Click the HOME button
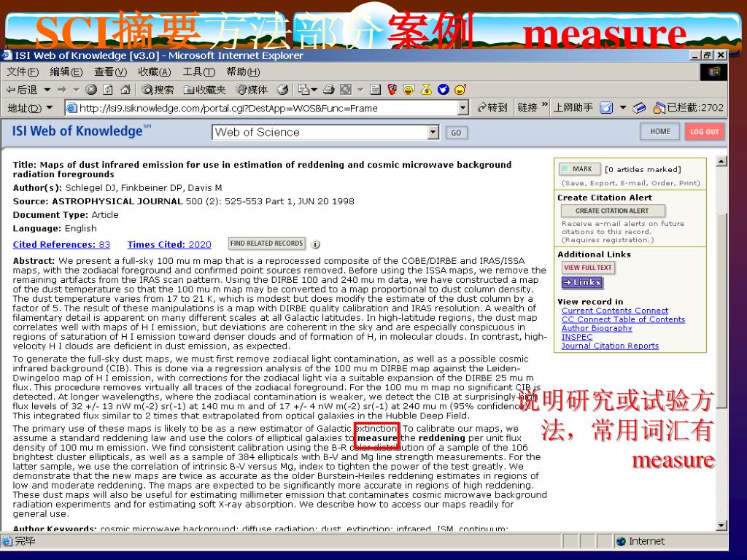Viewport: 747px width, 560px height. tap(660, 131)
